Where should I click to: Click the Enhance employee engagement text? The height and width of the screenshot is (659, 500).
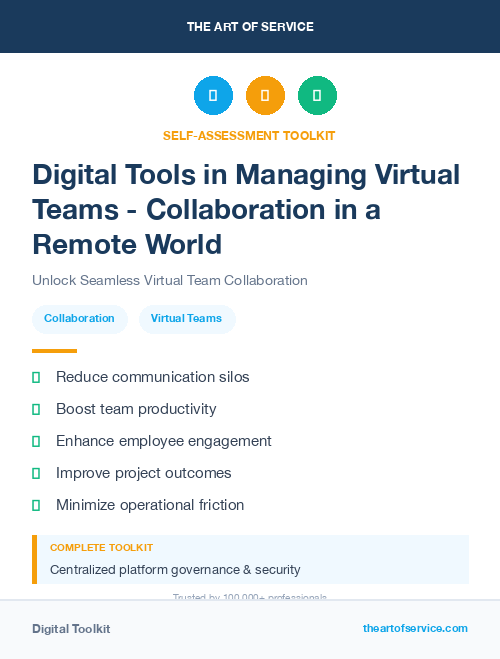click(x=164, y=441)
